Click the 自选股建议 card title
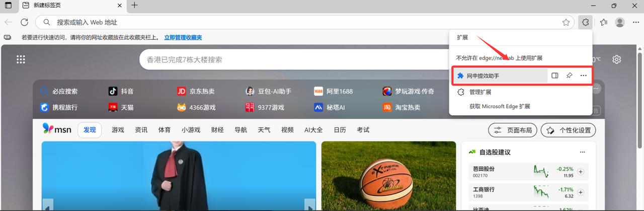The width and height of the screenshot is (644, 211). click(495, 152)
